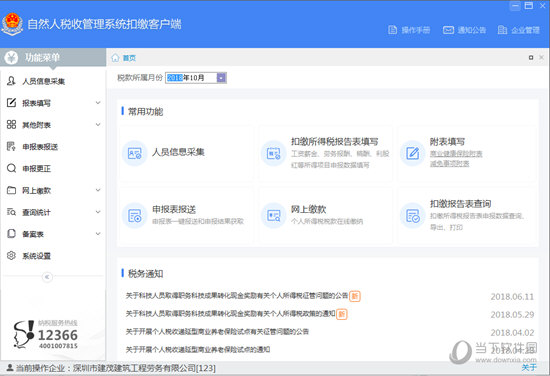Select 查询统计 sidebar label
550x376 pixels.
coord(36,212)
